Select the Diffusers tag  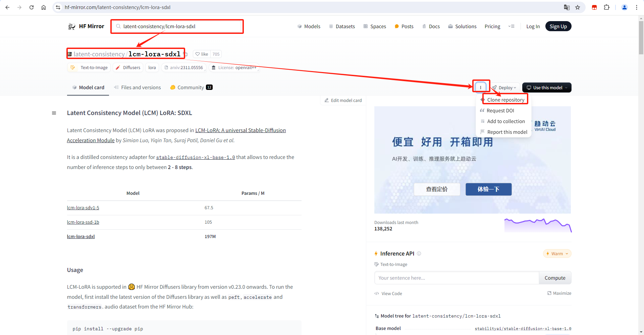(x=128, y=67)
